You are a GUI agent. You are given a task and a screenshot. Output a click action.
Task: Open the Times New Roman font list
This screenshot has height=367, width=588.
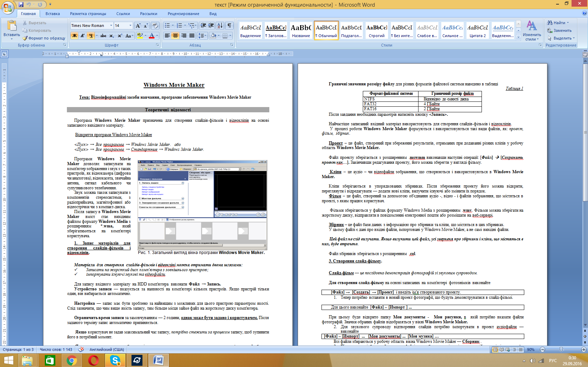[111, 26]
